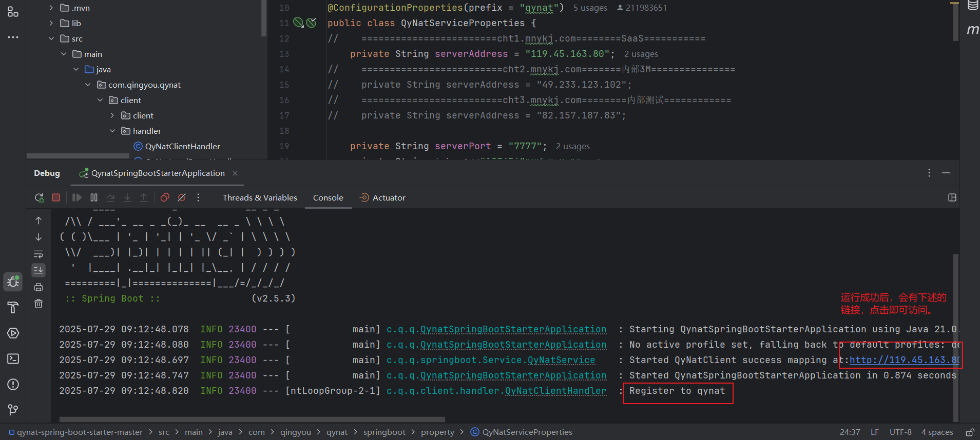Toggle mute breakpoints
The image size is (980, 440).
[x=182, y=197]
